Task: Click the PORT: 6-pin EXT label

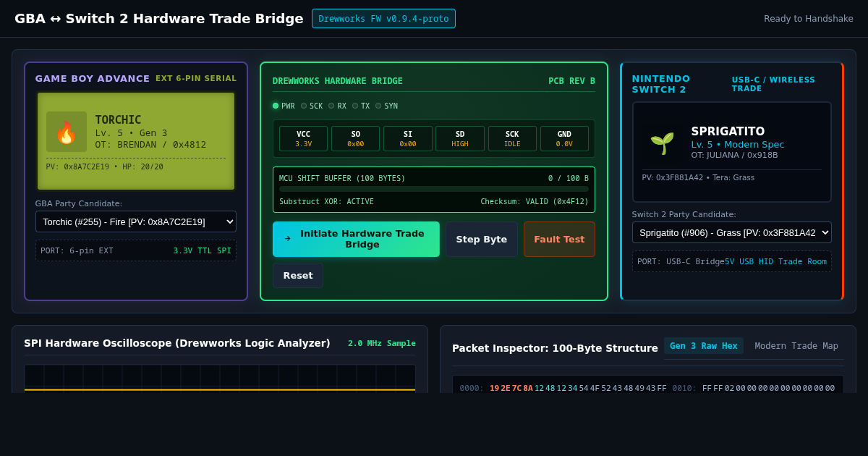Action: (x=77, y=250)
